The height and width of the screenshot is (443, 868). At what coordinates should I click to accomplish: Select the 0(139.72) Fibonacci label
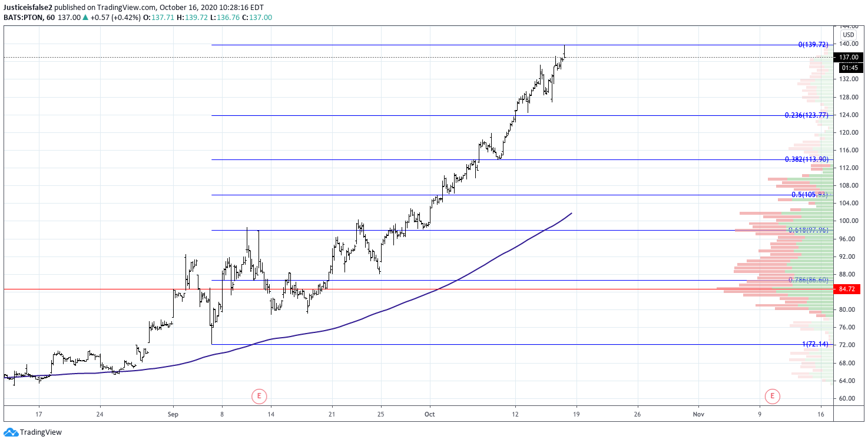click(x=813, y=45)
